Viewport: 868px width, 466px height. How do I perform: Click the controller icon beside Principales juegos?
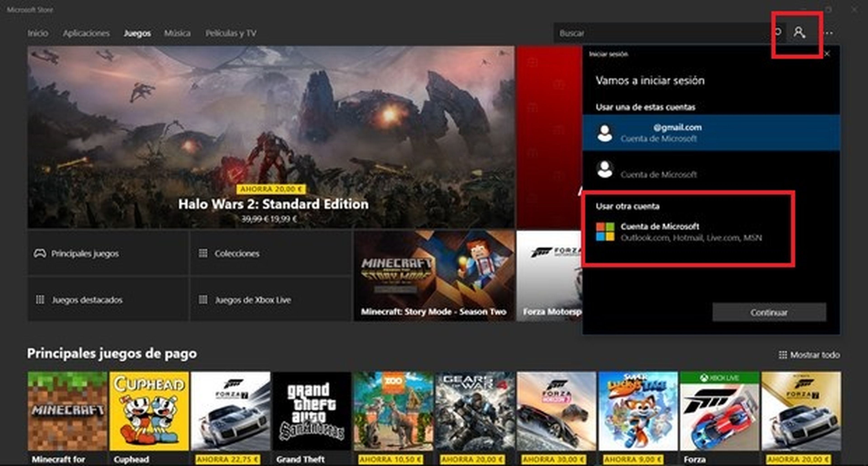[x=40, y=253]
